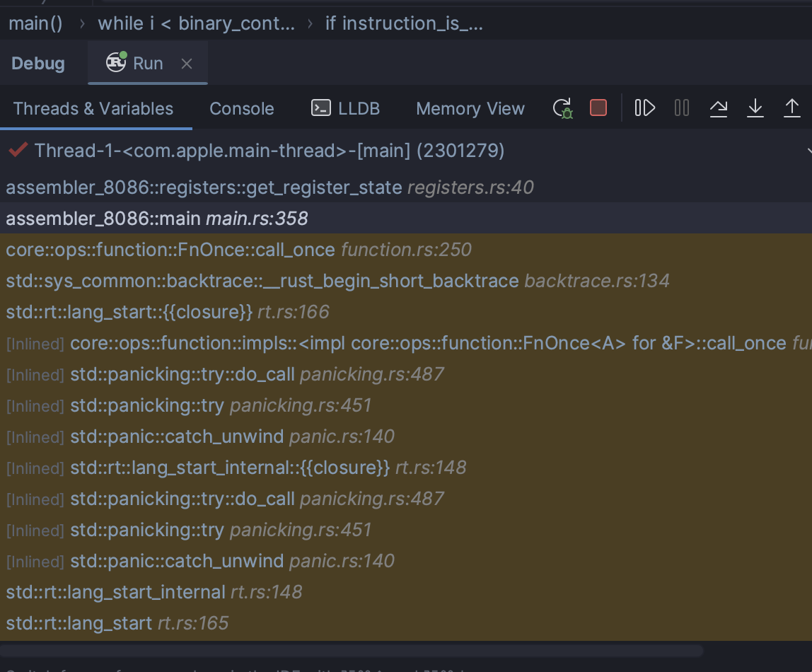Switch to the Console tab
812x672 pixels.
coord(242,109)
